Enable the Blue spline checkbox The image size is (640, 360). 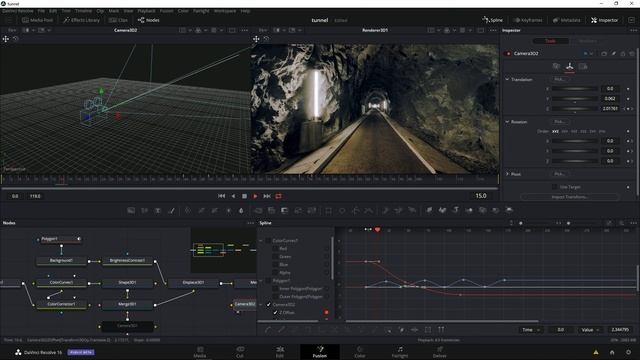point(275,264)
